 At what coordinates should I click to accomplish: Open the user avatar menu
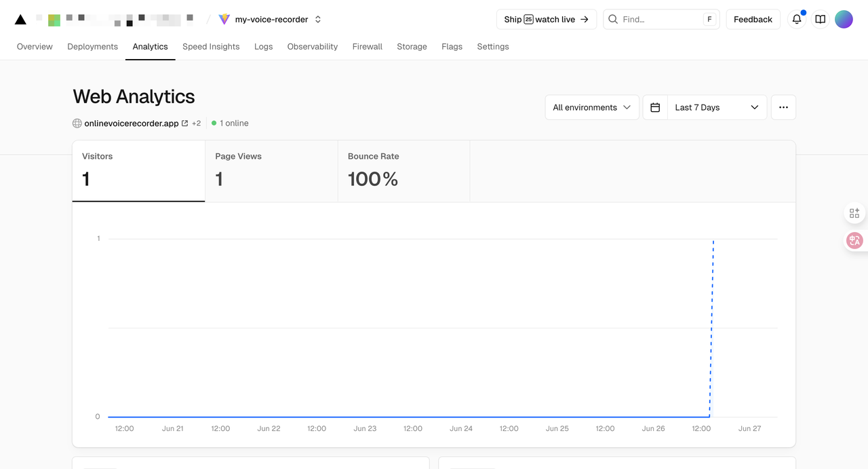[x=844, y=20]
